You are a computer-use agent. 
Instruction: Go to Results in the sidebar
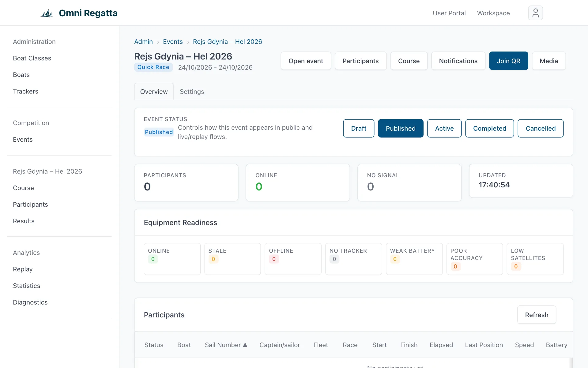pyautogui.click(x=24, y=221)
